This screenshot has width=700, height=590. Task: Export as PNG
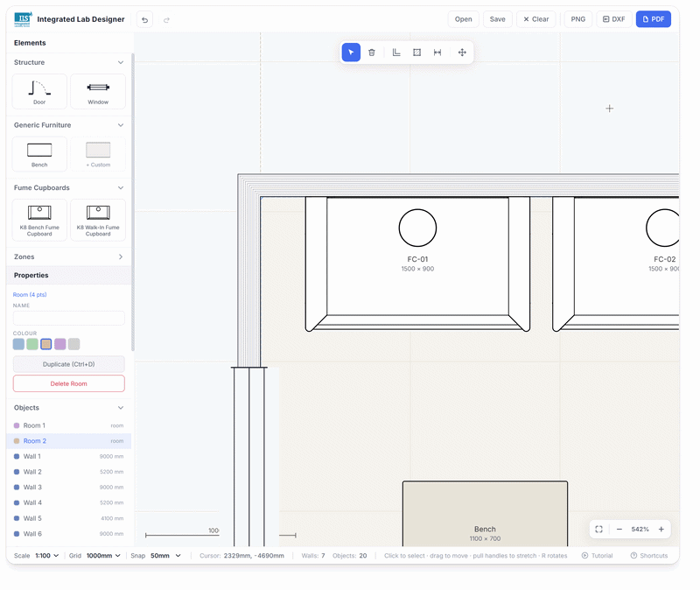[578, 19]
